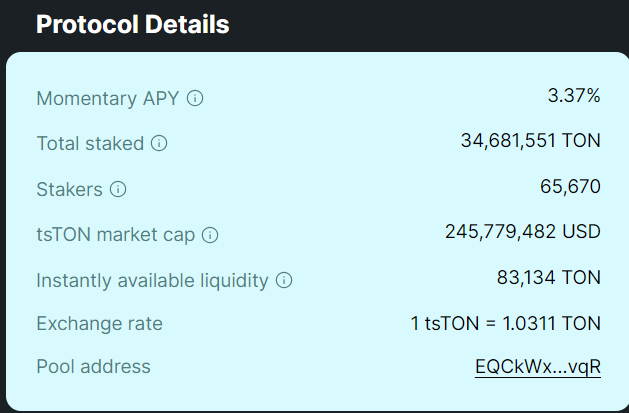This screenshot has height=413, width=629.
Task: Select the Momentary APY label
Action: tap(108, 99)
